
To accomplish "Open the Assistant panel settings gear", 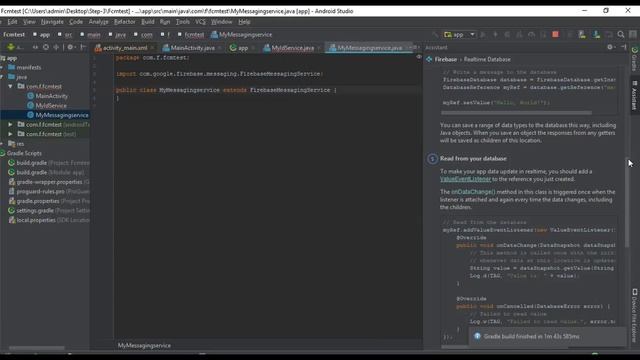I will coord(610,47).
